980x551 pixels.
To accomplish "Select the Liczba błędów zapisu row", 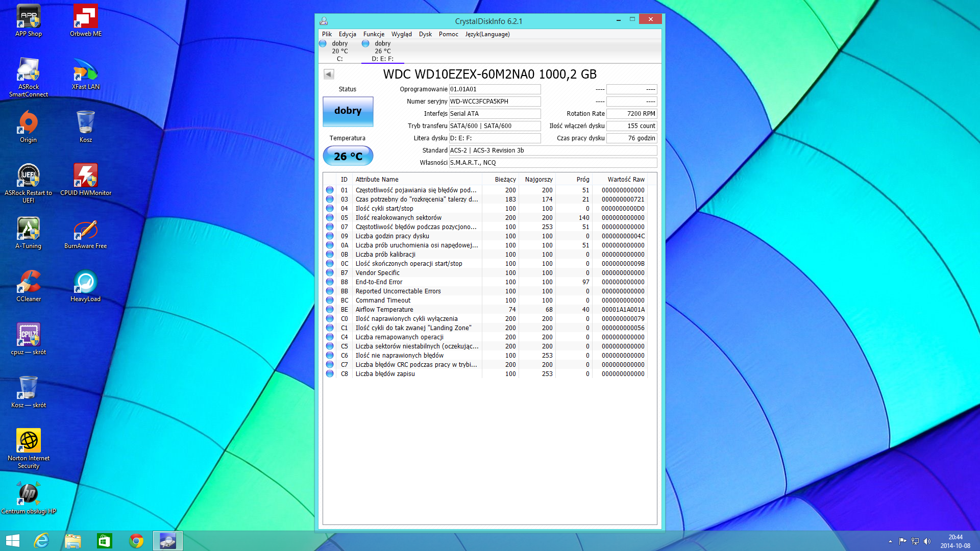I will (x=486, y=374).
